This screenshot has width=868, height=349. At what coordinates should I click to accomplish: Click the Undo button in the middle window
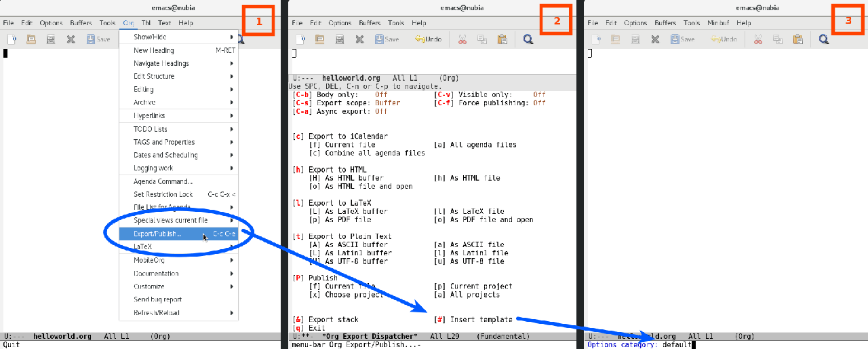click(429, 39)
